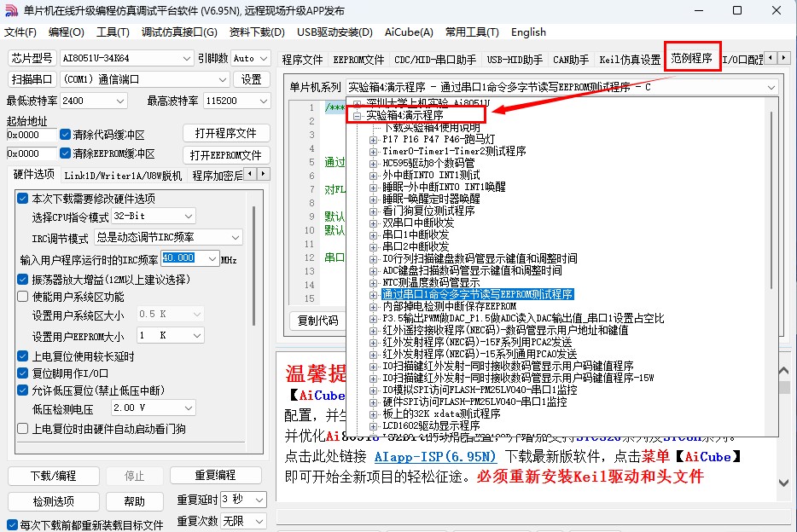The image size is (797, 532).
Task: Toggle 每次下载前都重新装载目标文件 checkbox
Action: pyautogui.click(x=13, y=524)
